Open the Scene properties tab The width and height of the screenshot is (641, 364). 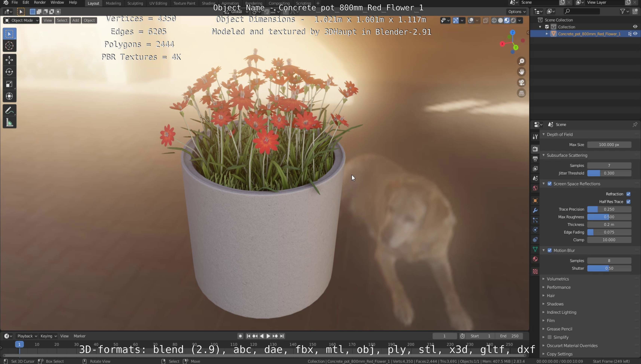click(x=535, y=178)
